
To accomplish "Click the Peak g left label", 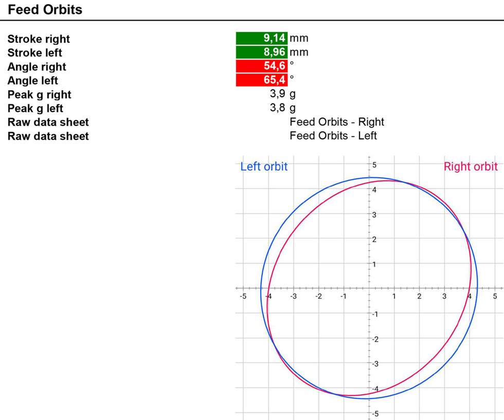I will point(35,108).
